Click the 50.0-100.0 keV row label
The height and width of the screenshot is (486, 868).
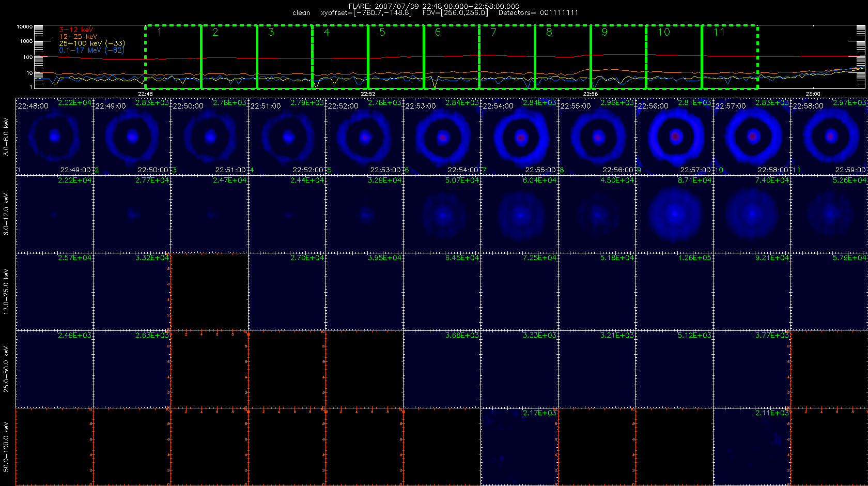click(x=6, y=447)
